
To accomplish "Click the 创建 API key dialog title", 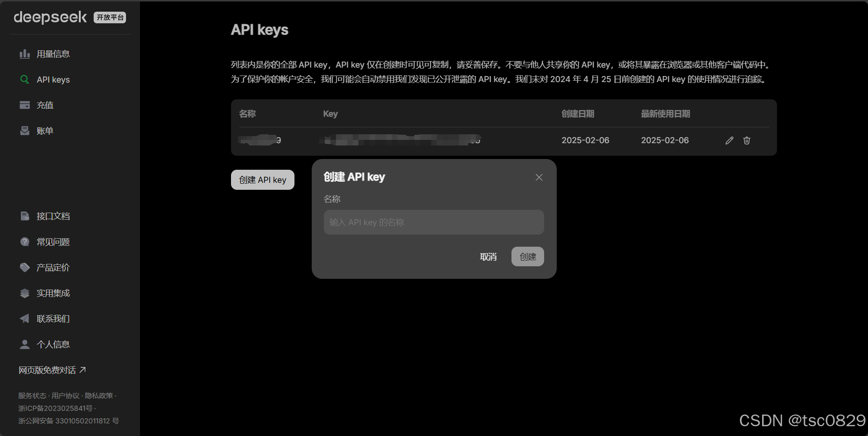I will point(354,177).
